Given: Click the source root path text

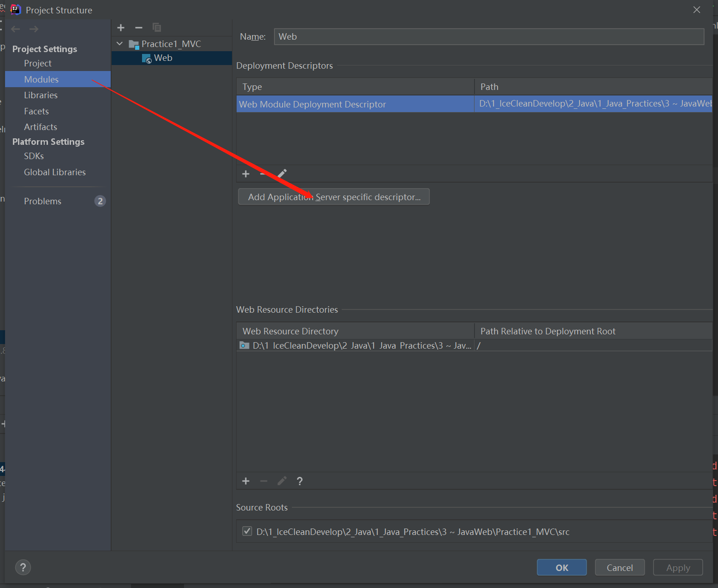Looking at the screenshot, I should tap(413, 532).
